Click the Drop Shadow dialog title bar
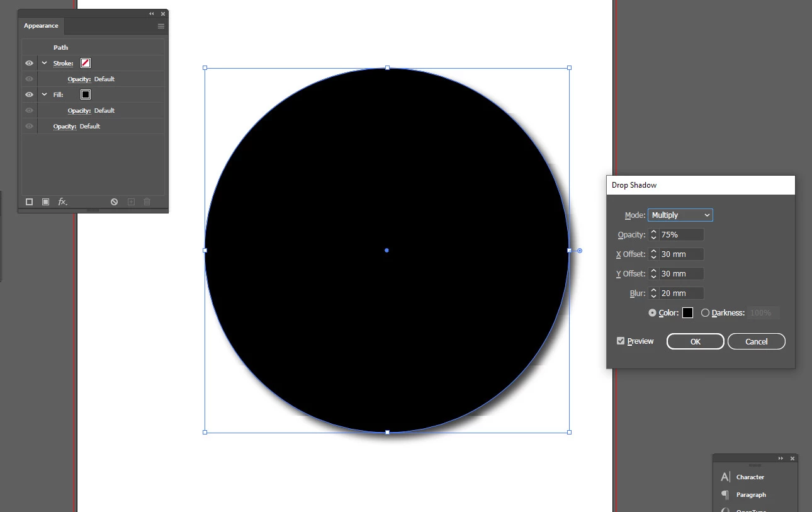Viewport: 812px width, 512px height. [x=701, y=185]
